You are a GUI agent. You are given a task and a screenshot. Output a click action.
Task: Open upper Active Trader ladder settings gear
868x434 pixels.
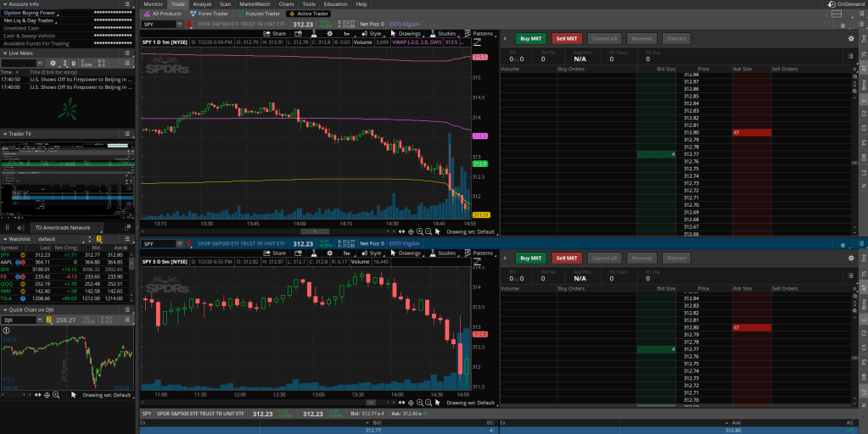click(x=851, y=38)
